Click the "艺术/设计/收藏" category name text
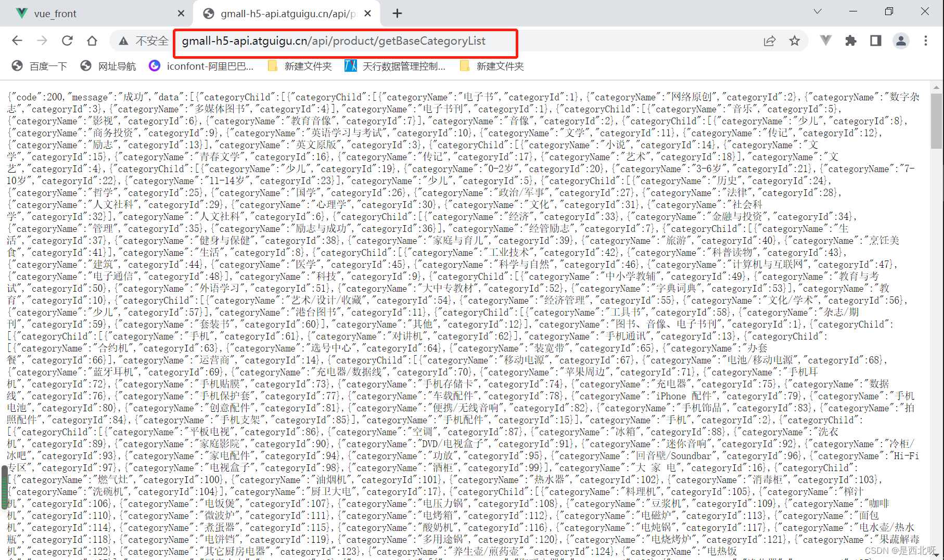The image size is (944, 560). 326,301
